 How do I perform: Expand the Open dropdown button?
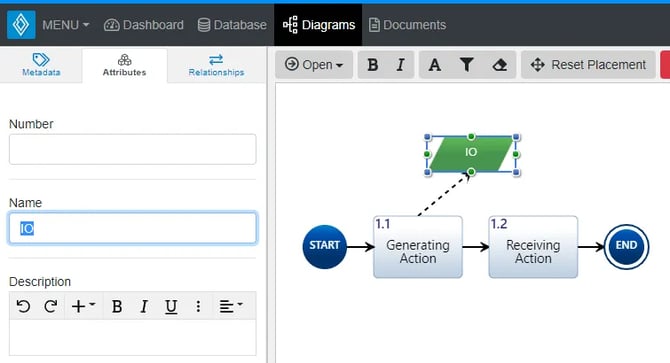point(314,65)
